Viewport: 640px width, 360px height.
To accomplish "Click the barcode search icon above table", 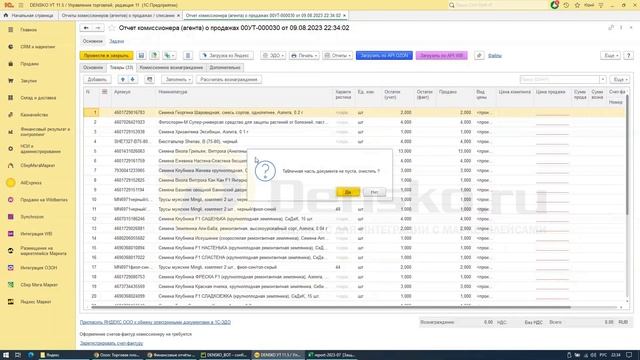I will click(x=149, y=80).
